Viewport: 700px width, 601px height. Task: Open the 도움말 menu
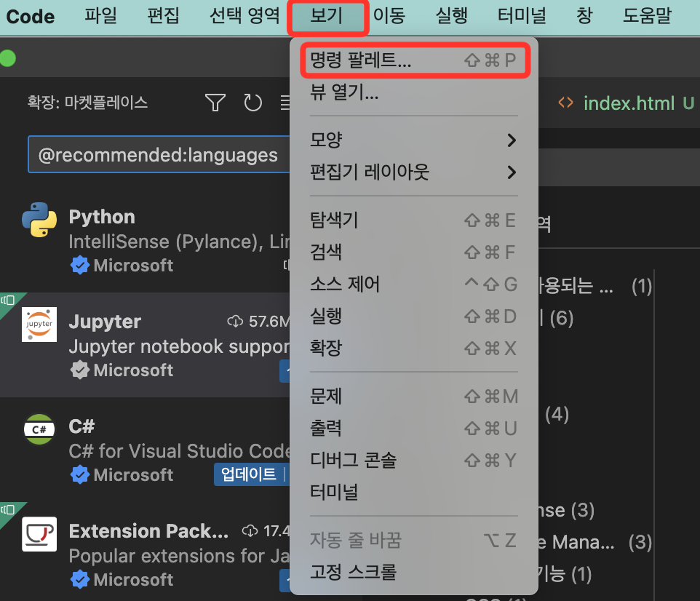pyautogui.click(x=648, y=16)
